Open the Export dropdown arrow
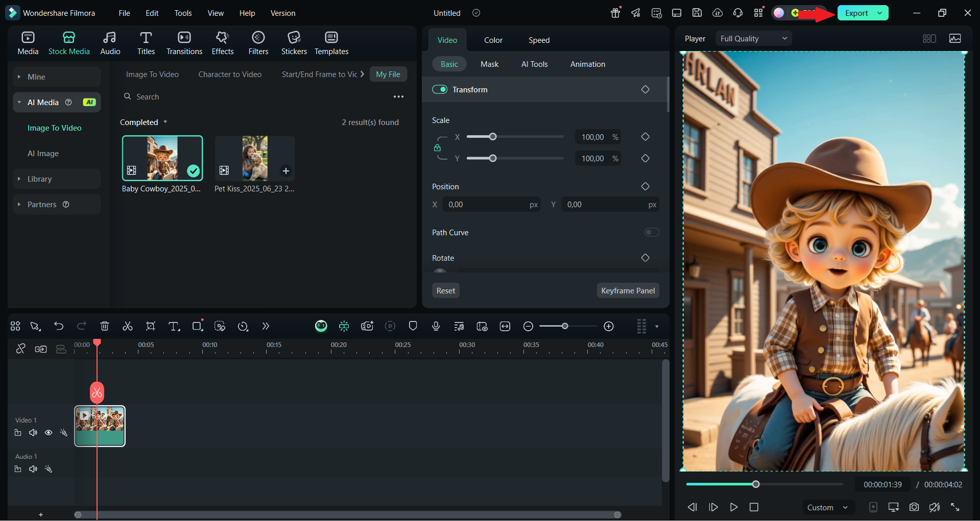This screenshot has height=521, width=980. click(880, 13)
